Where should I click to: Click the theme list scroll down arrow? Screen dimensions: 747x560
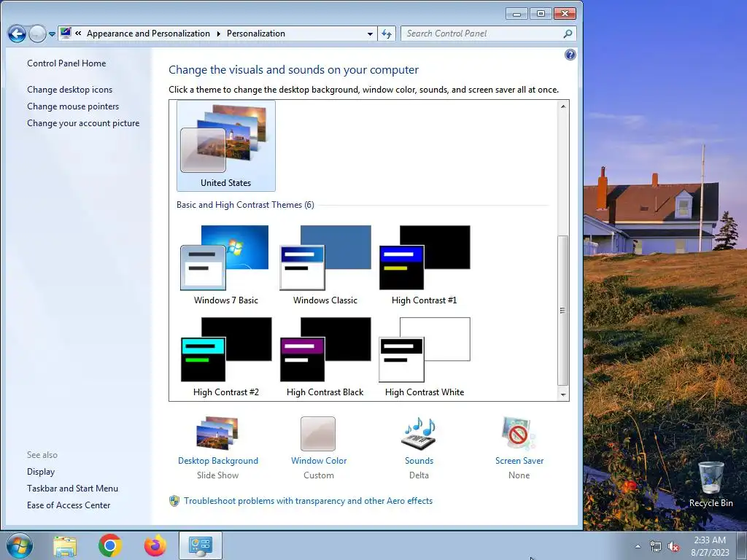pos(563,394)
